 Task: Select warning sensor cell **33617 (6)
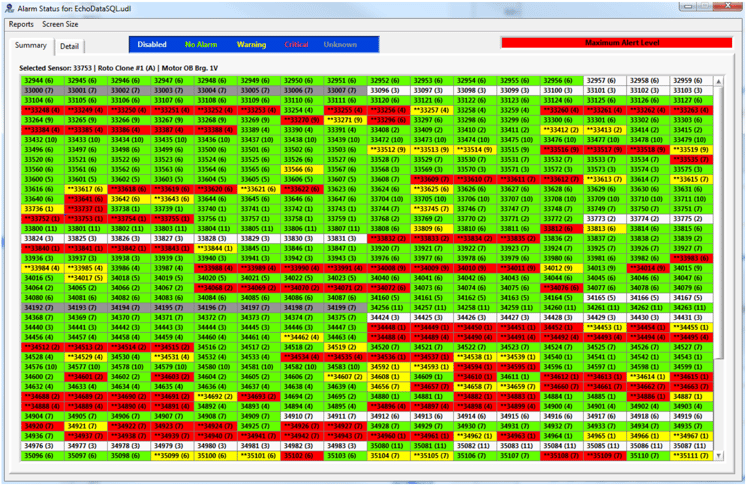(84, 188)
